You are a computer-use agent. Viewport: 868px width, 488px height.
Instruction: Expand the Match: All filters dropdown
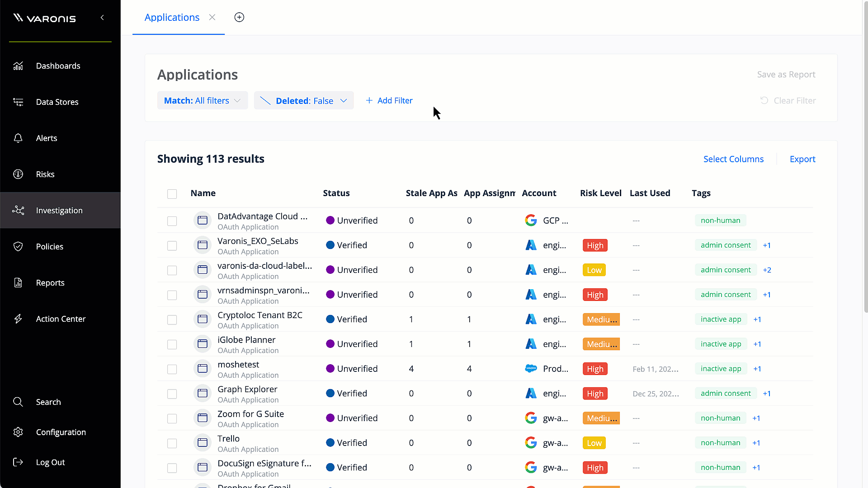pyautogui.click(x=202, y=101)
